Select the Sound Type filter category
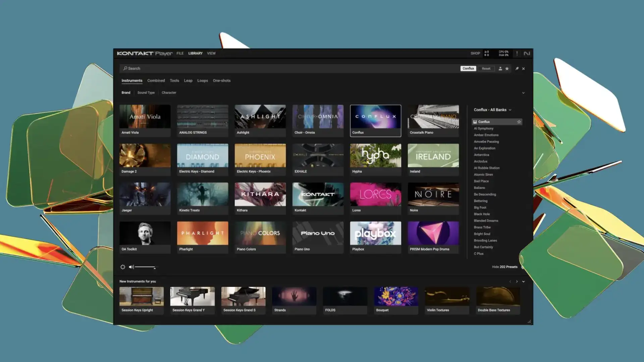The image size is (644, 362). point(146,93)
